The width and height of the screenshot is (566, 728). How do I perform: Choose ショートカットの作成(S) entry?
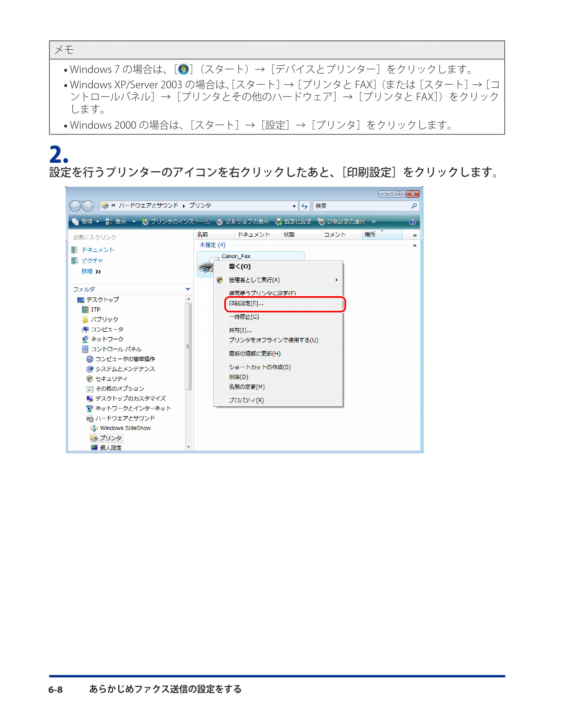click(284, 367)
